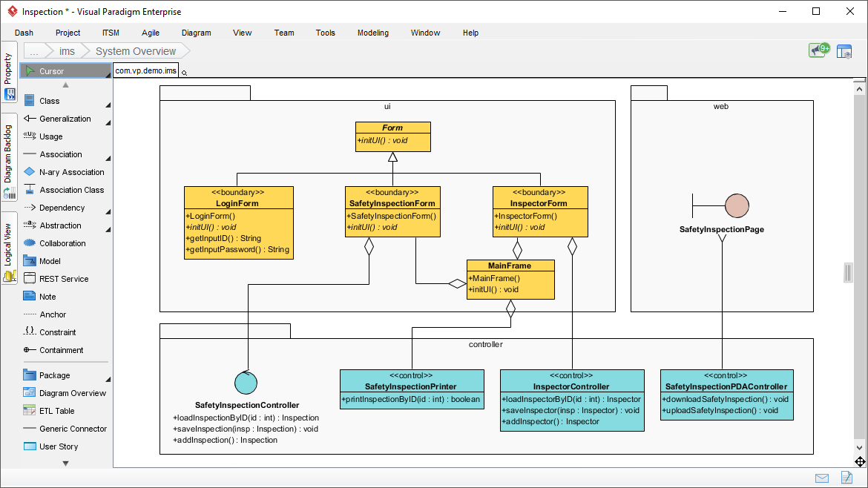The height and width of the screenshot is (488, 868).
Task: Click the panel layout icon top right
Action: 844,51
